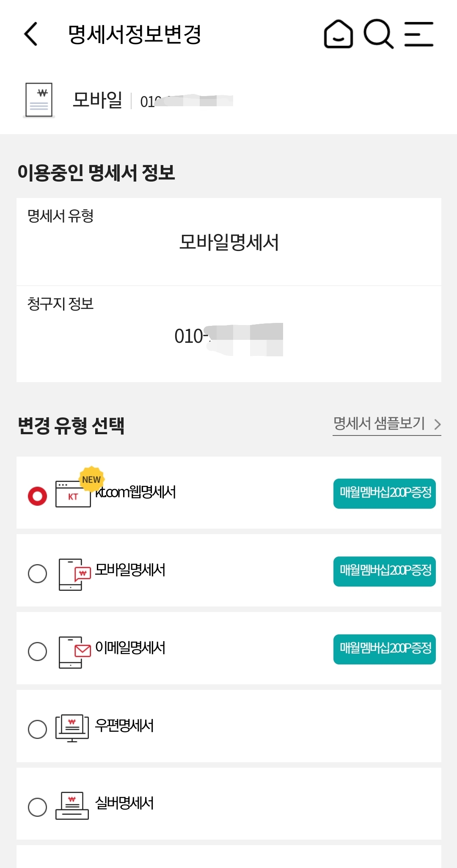The image size is (457, 868).
Task: Expand 명세서 샘플보기 using its chevron arrow
Action: (438, 424)
